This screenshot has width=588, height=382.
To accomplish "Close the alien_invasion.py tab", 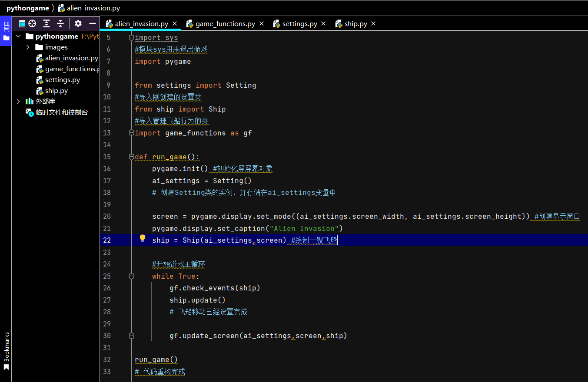I will [x=175, y=23].
